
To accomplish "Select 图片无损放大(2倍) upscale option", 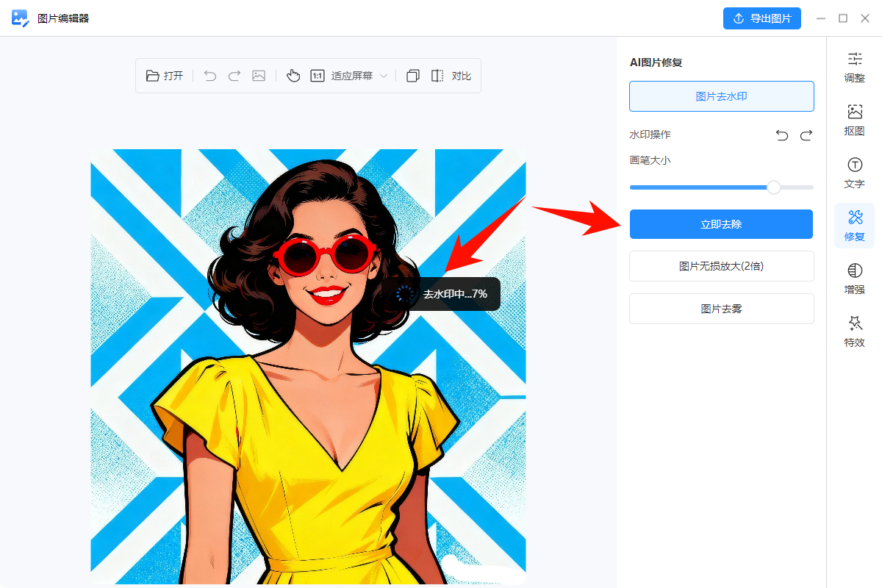I will coord(721,266).
